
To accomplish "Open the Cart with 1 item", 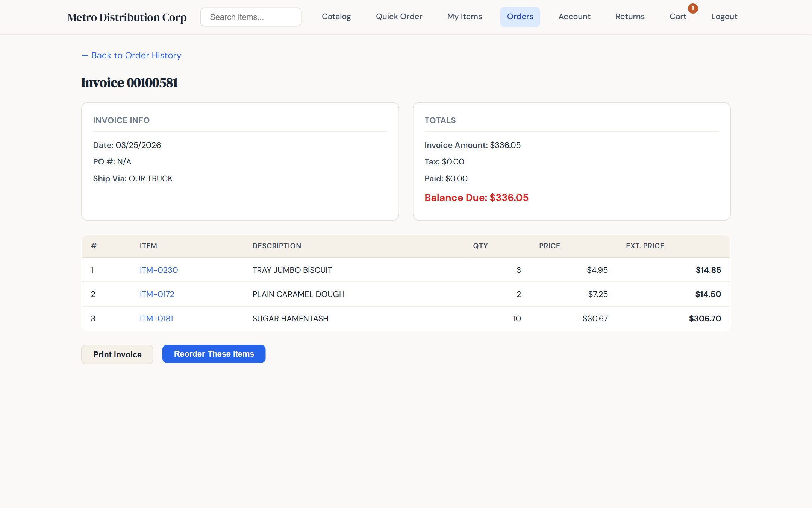I will tap(677, 17).
